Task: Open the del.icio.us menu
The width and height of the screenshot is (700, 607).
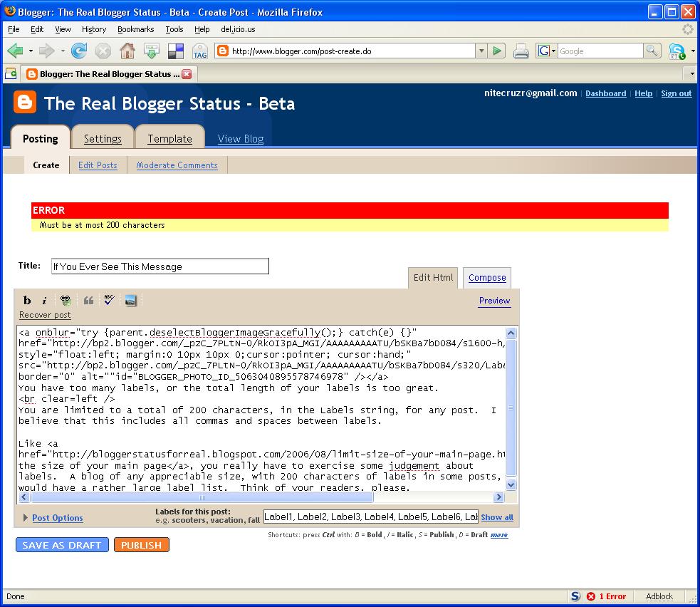Action: pyautogui.click(x=238, y=29)
